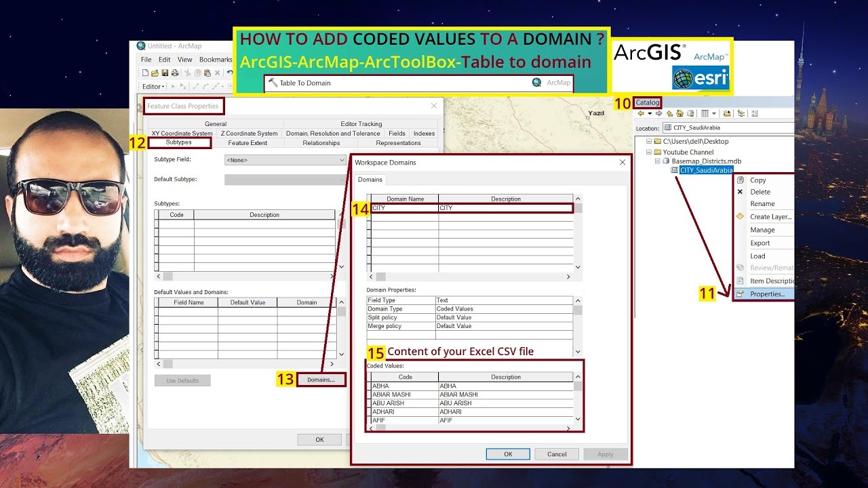Open the Bookmarks menu in ArcMap

tap(216, 60)
